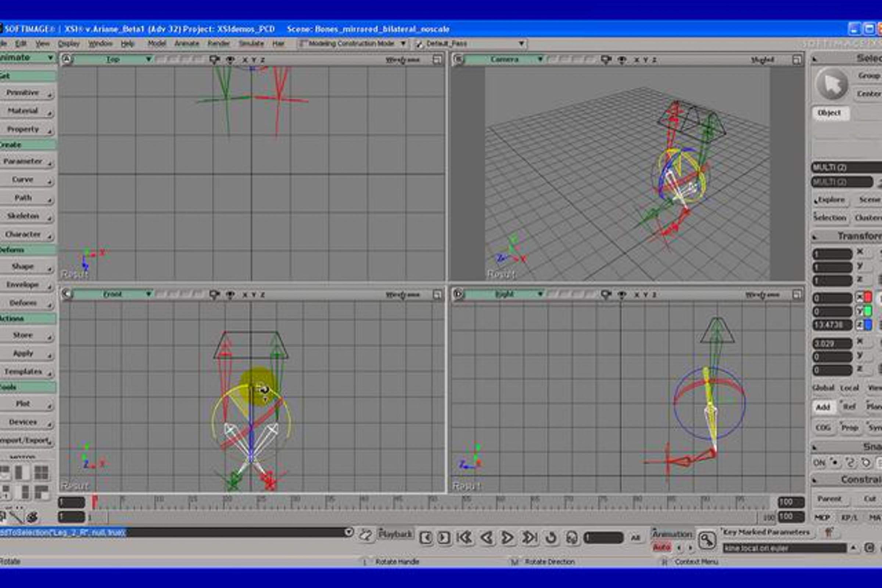Toggle the Auto key button
This screenshot has width=882, height=588.
(x=662, y=548)
